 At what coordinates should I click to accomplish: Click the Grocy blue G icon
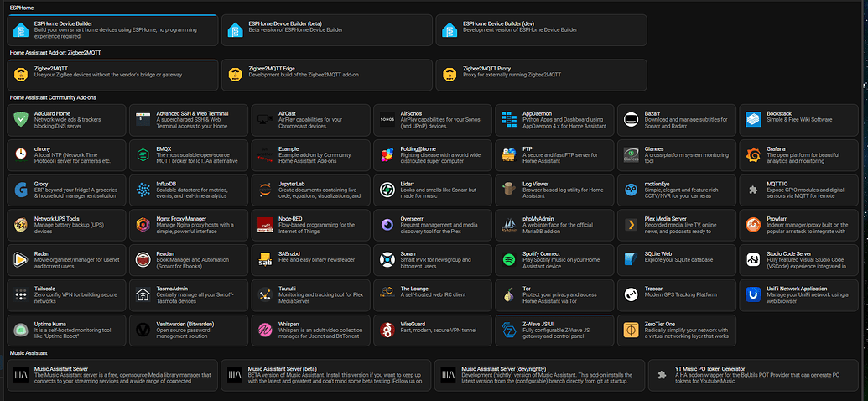click(20, 190)
